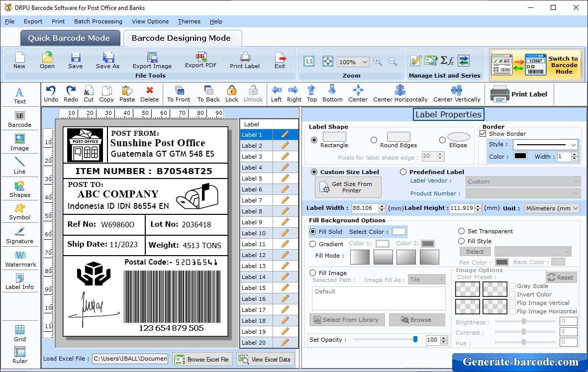Open the Batch Processing menu
The height and width of the screenshot is (372, 588).
(x=98, y=21)
